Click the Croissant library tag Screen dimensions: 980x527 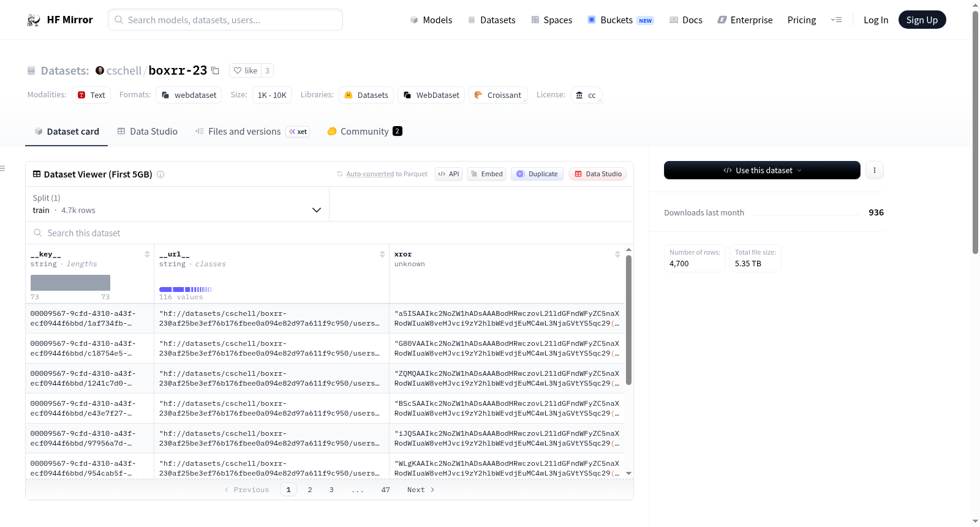(498, 95)
